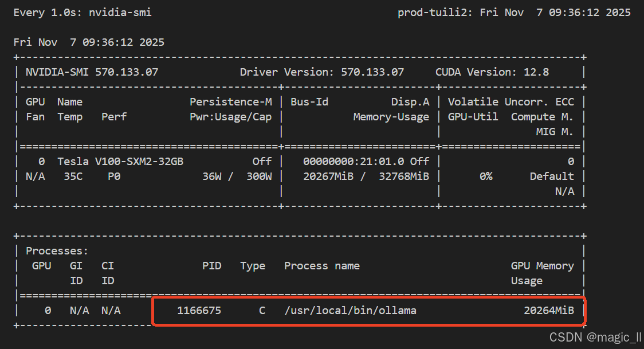Screen dimensions: 644x349
Task: Click the memory usage '20267MiB'
Action: point(328,177)
